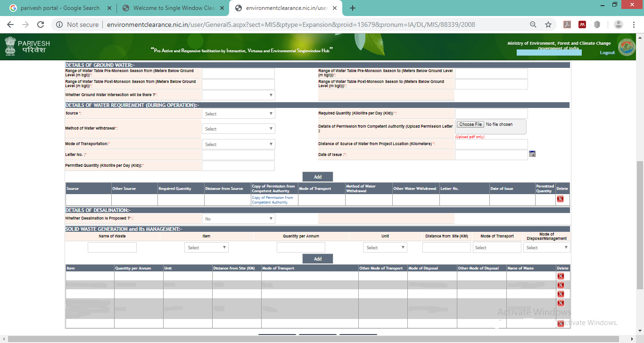Click the Letter No. input field
The width and height of the screenshot is (644, 343).
pos(238,155)
